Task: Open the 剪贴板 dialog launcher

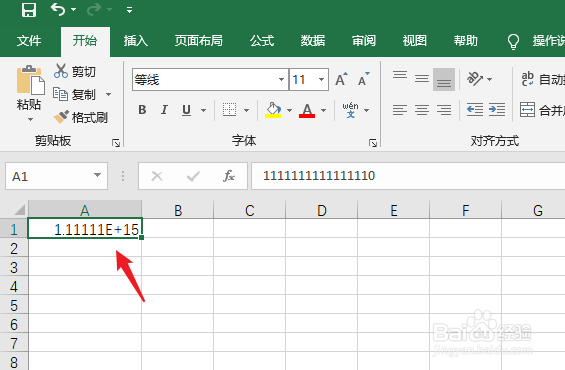Action: tap(116, 143)
